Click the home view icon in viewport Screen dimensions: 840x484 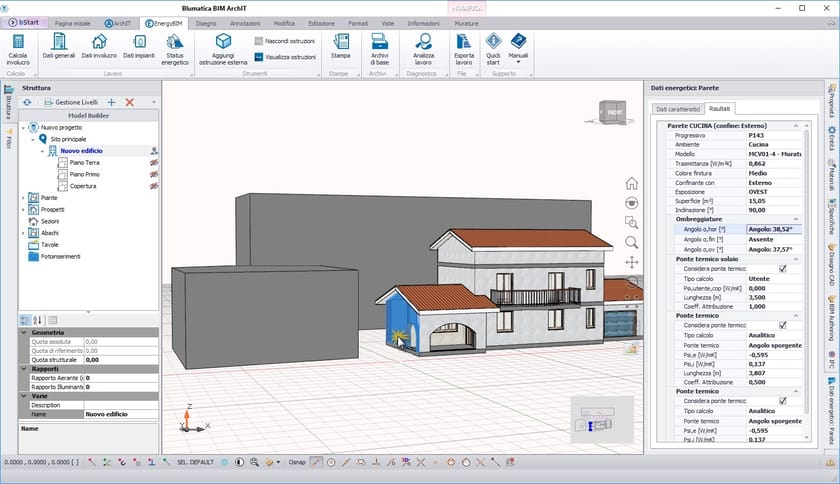click(632, 183)
